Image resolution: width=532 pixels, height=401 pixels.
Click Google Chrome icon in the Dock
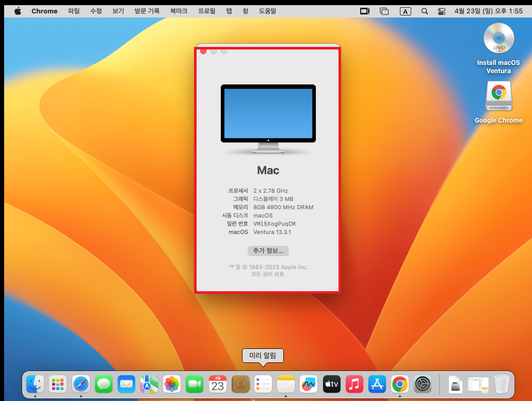400,385
